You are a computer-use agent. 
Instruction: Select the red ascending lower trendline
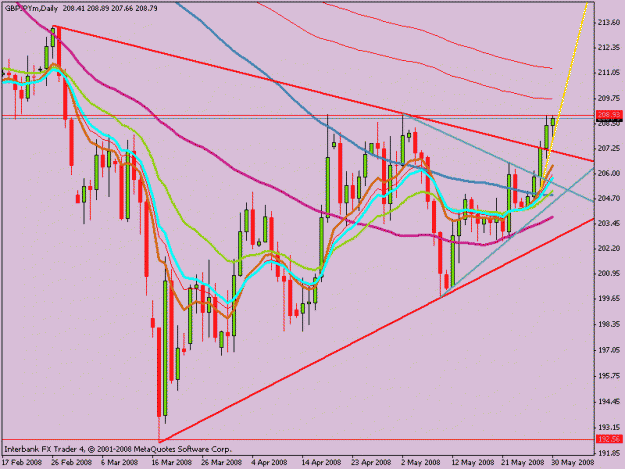(376, 330)
